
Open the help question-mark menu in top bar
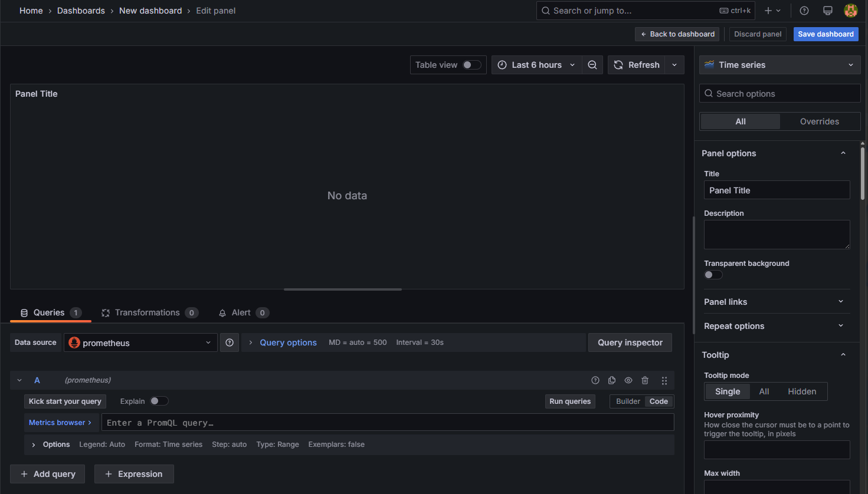(804, 11)
